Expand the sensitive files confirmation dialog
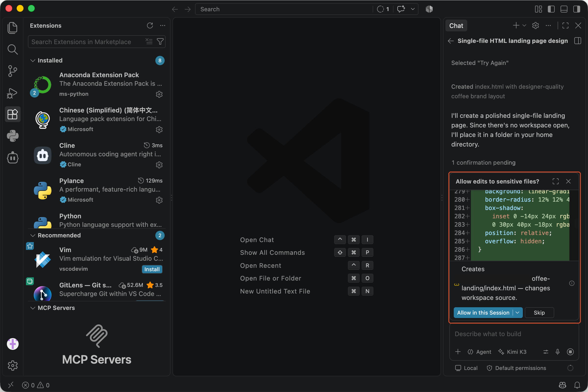The height and width of the screenshot is (392, 588). 555,181
